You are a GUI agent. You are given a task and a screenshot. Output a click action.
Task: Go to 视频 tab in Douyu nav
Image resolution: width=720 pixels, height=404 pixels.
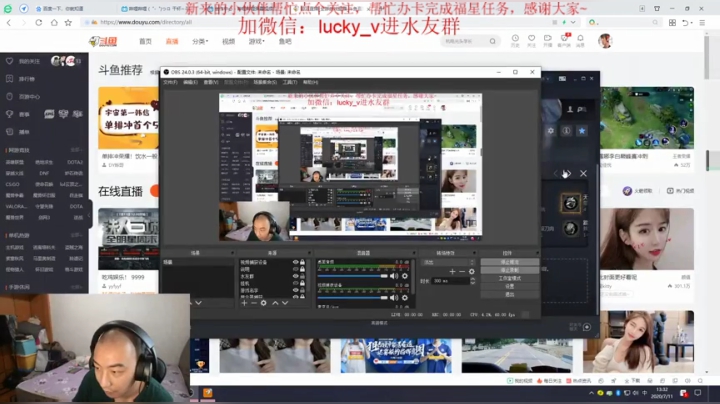228,41
